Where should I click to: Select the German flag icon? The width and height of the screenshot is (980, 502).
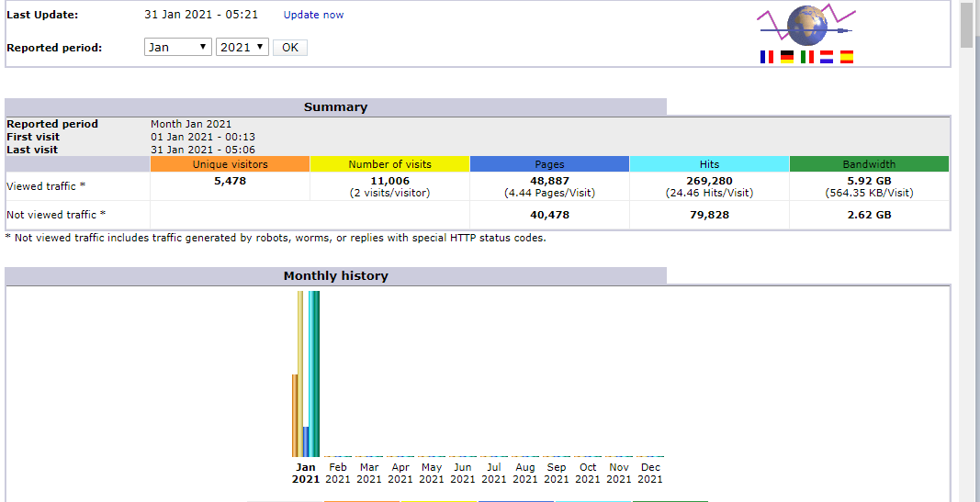(787, 57)
